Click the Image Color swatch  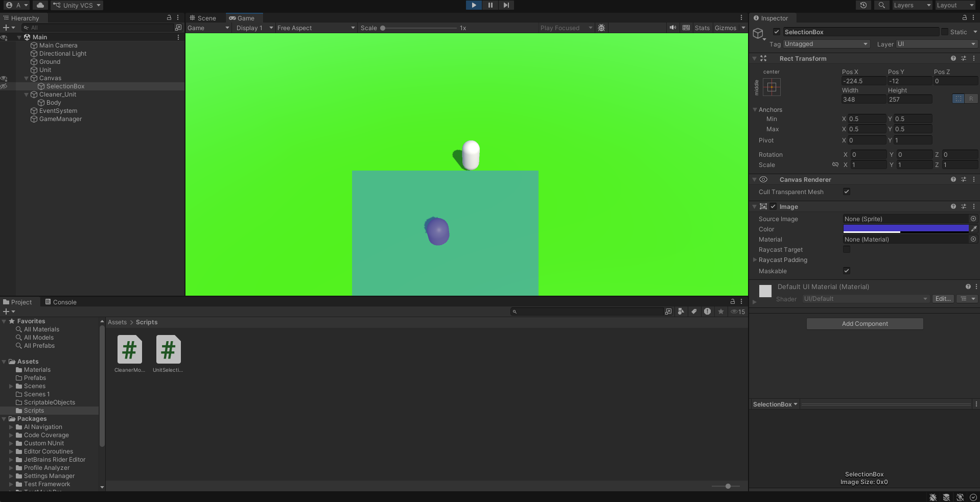pos(905,229)
